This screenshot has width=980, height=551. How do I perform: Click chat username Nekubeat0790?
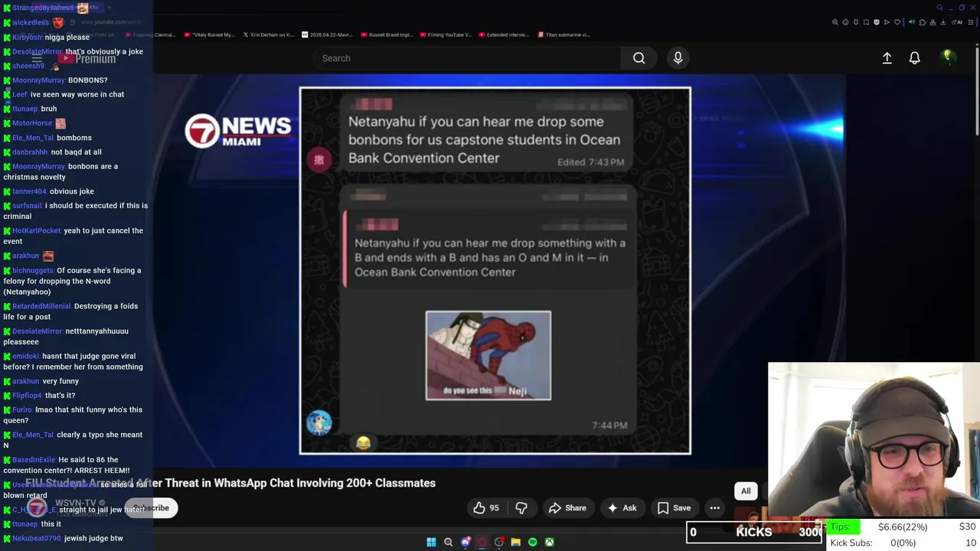[x=37, y=539]
